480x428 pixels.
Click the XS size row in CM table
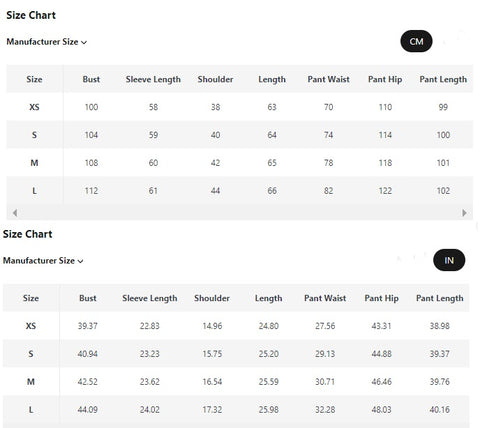point(239,107)
